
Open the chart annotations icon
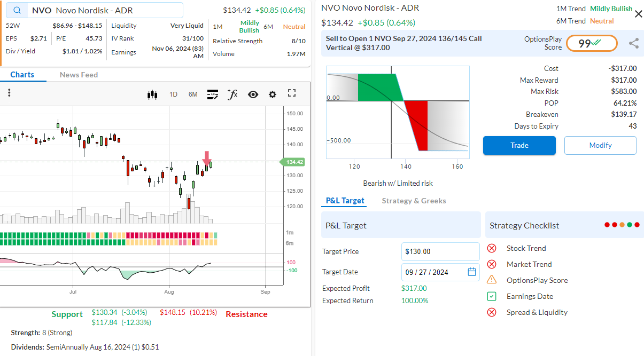[x=212, y=94]
